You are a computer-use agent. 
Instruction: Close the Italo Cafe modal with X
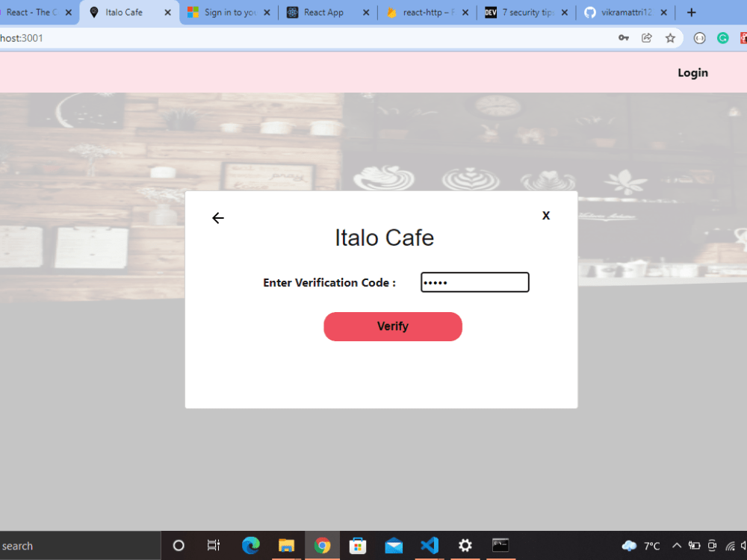[x=546, y=216]
